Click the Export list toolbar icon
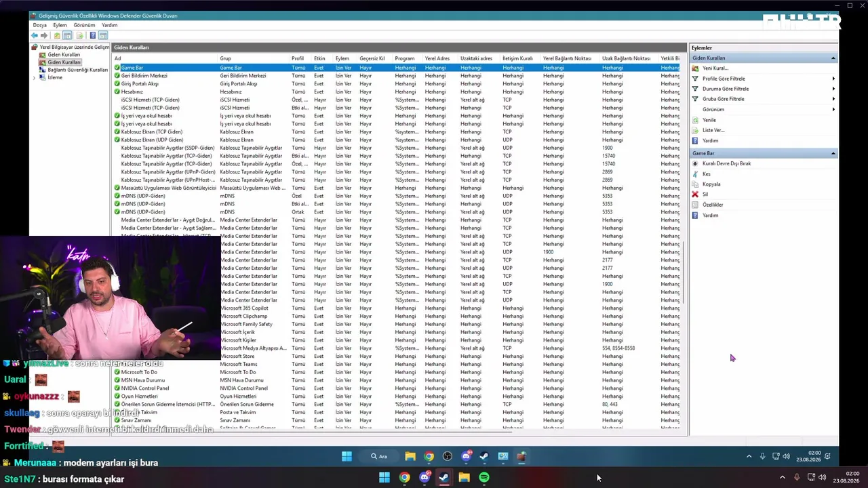The height and width of the screenshot is (488, 868). (x=79, y=35)
